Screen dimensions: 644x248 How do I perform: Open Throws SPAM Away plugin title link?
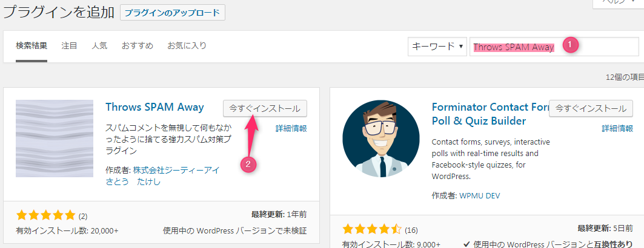(x=155, y=107)
